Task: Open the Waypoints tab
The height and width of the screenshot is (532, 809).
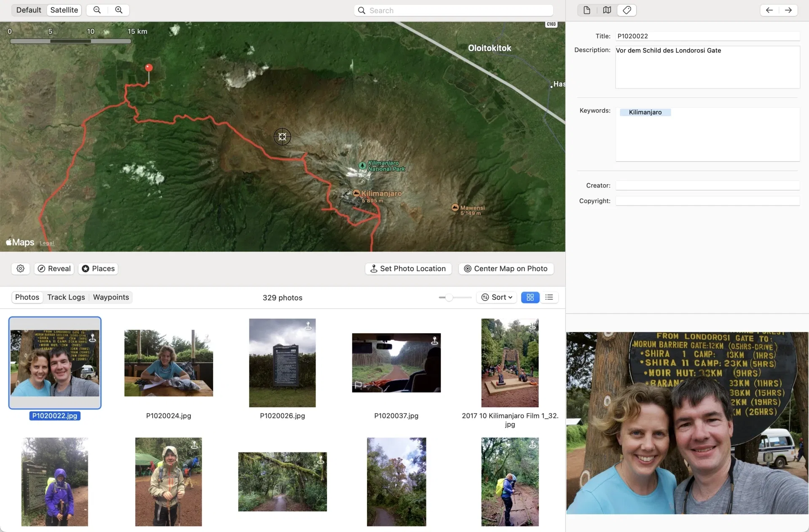Action: coord(111,297)
